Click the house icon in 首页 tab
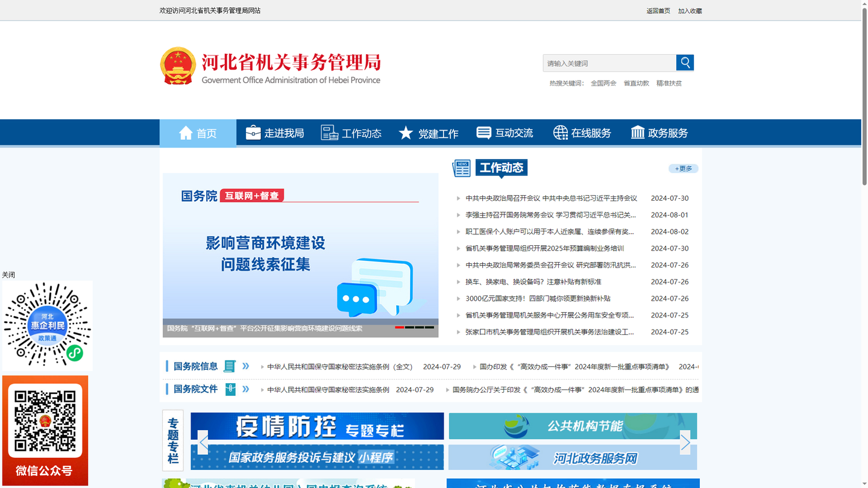 click(x=186, y=133)
